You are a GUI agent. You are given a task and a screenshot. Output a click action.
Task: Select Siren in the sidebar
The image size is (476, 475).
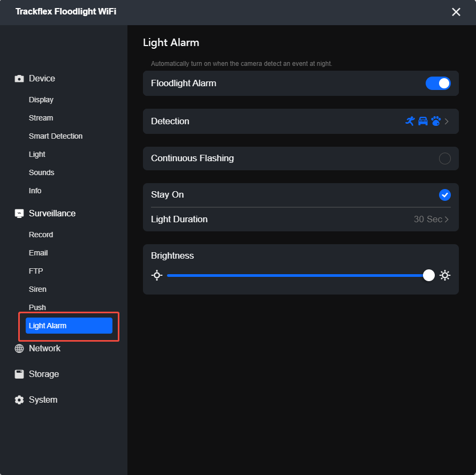tap(37, 289)
